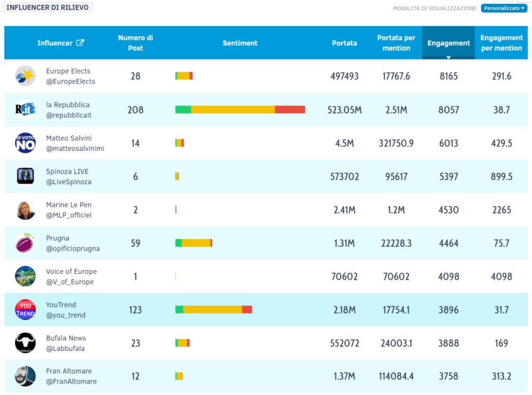Select Engagement per mention value 313.2
532x395 pixels.
point(501,376)
